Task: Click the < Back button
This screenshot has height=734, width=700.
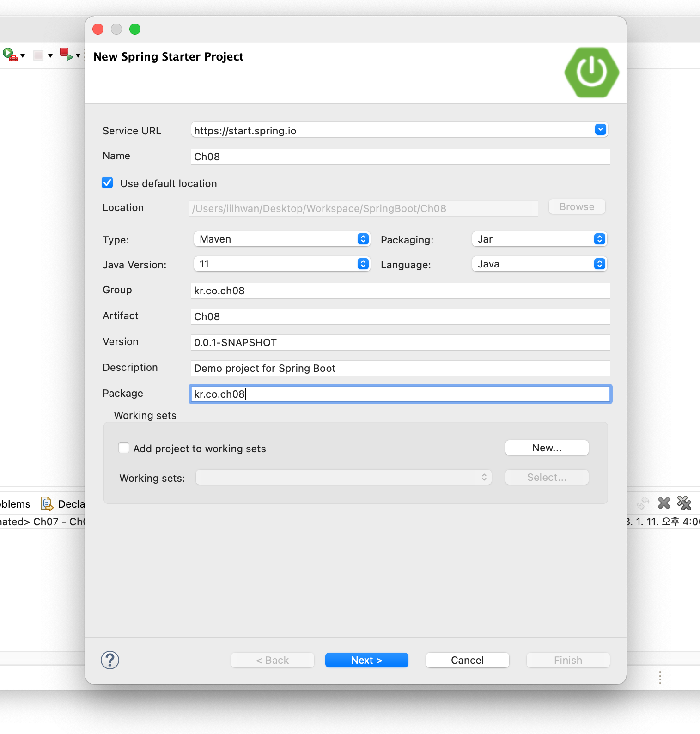Action: pyautogui.click(x=273, y=660)
